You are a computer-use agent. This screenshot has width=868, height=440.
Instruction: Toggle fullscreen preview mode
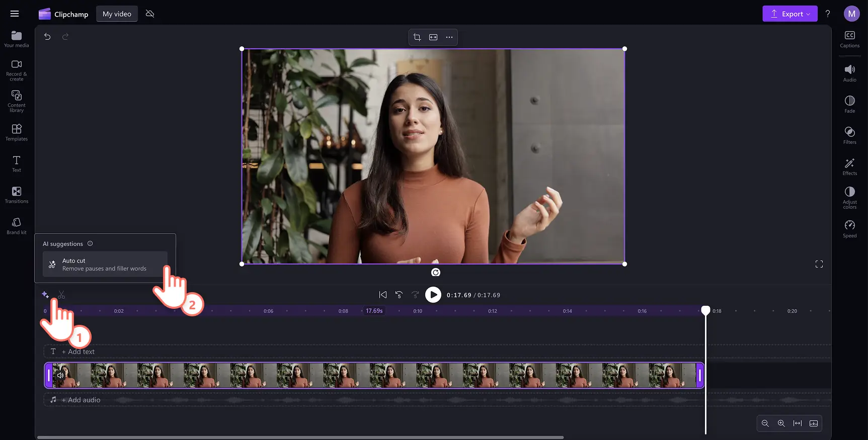[819, 264]
